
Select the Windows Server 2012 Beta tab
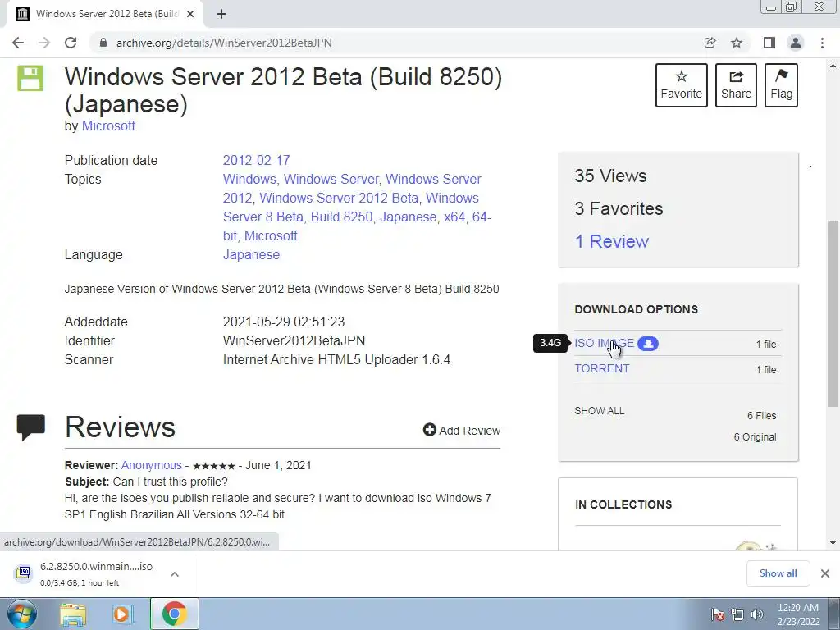(x=104, y=14)
